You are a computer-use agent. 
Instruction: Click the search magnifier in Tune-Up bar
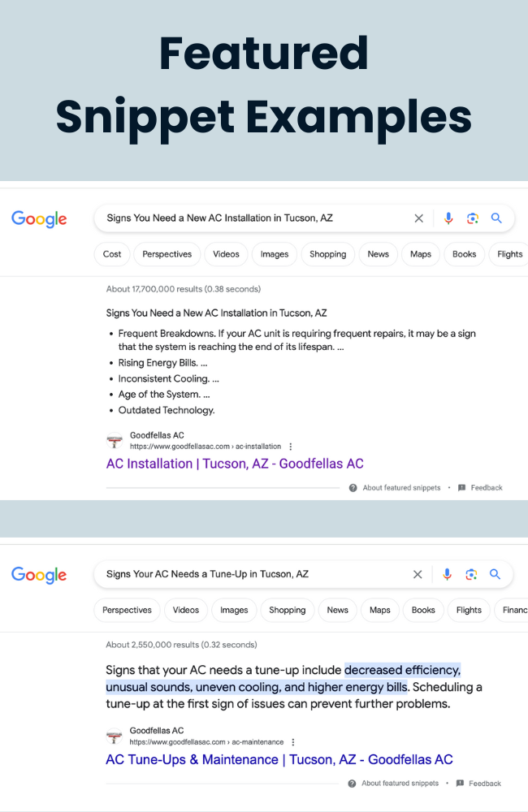pyautogui.click(x=495, y=574)
